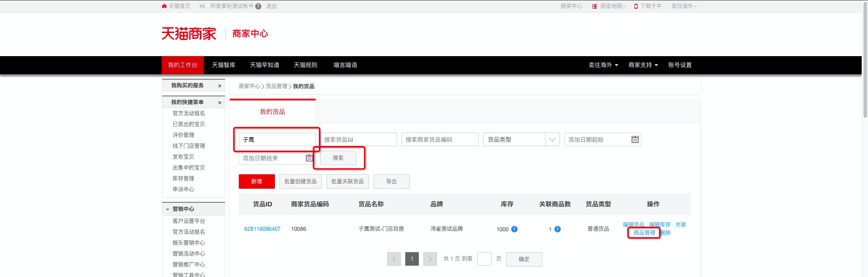Open 天猫早知道 nav item

point(265,65)
